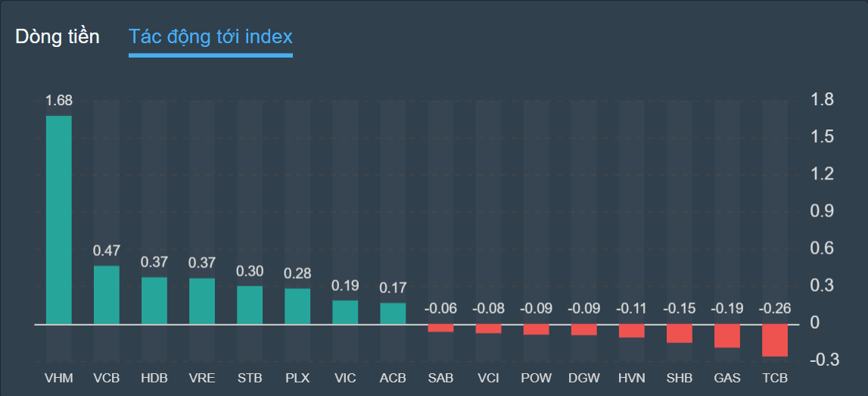Click the VCB green bar
This screenshot has width=868, height=396.
pos(107,295)
